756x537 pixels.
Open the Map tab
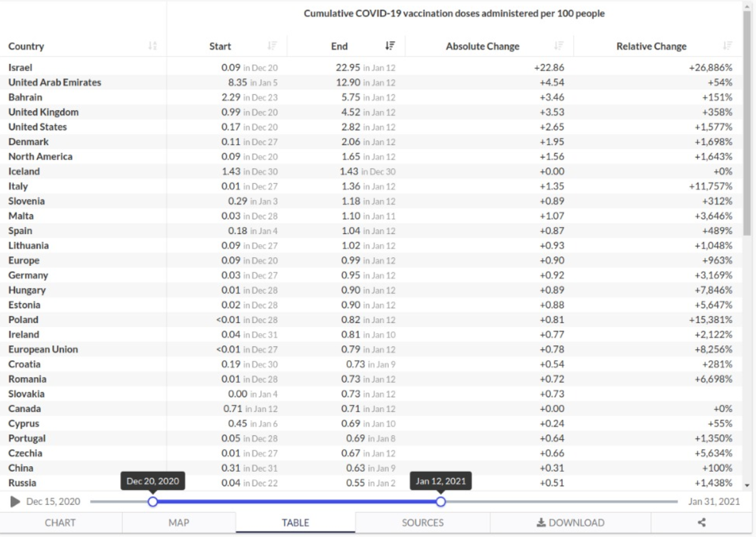(179, 522)
